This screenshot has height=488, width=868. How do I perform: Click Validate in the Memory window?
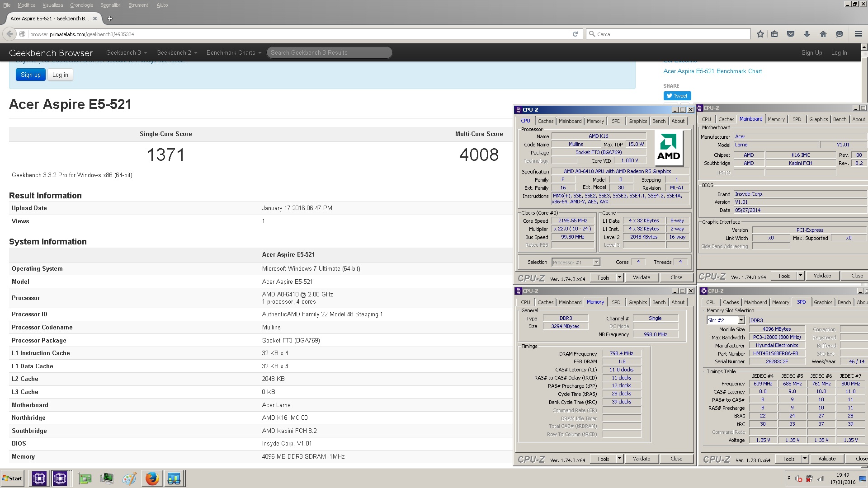642,459
